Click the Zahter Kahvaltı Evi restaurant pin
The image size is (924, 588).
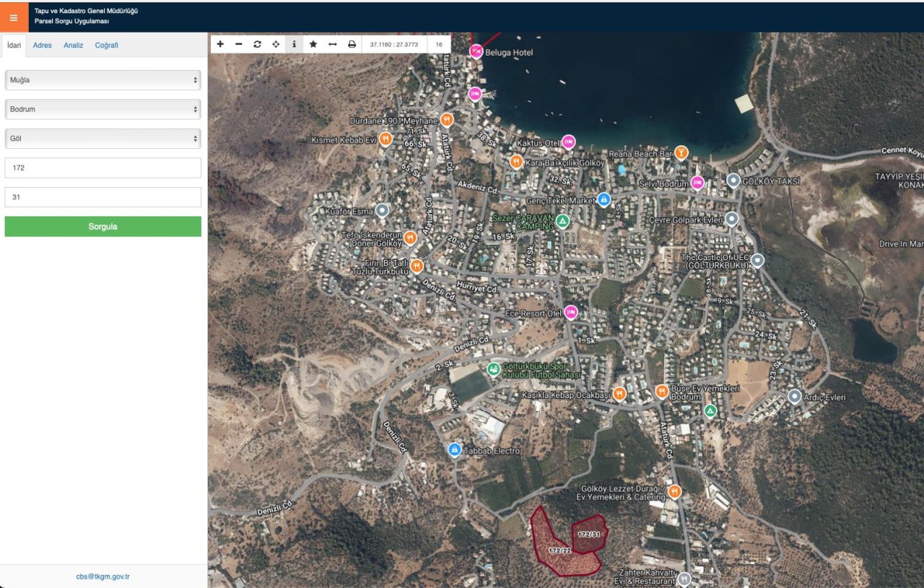(x=684, y=579)
